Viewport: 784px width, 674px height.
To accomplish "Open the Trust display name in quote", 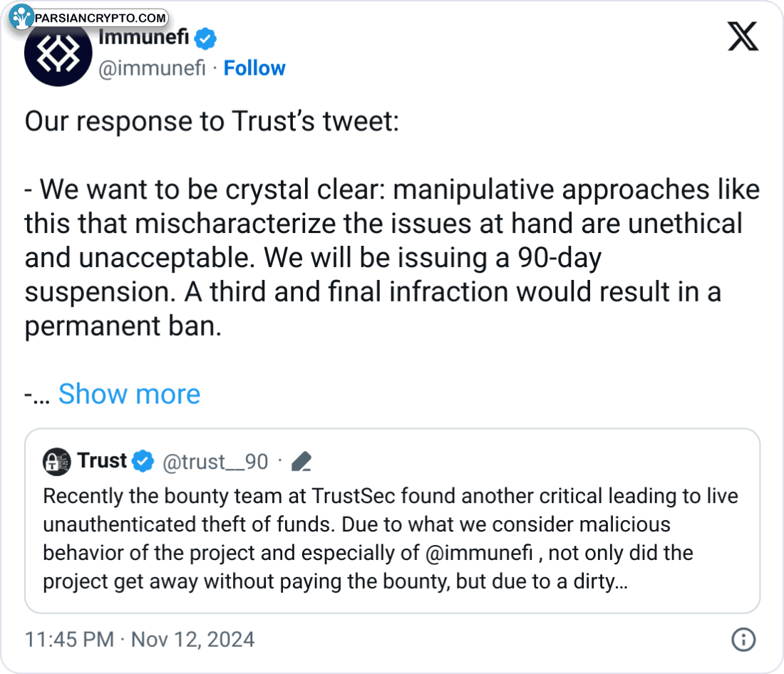I will point(102,461).
